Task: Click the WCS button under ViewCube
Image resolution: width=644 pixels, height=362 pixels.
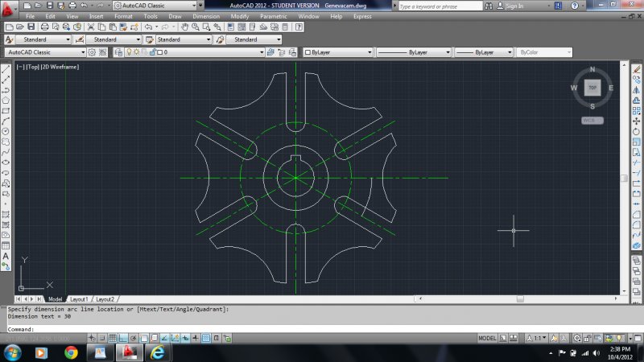Action: tap(592, 120)
